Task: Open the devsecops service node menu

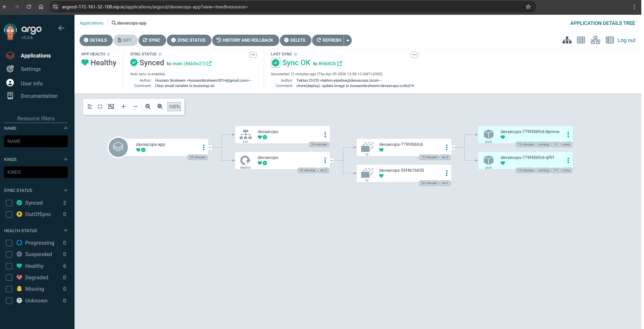Action: tap(325, 135)
